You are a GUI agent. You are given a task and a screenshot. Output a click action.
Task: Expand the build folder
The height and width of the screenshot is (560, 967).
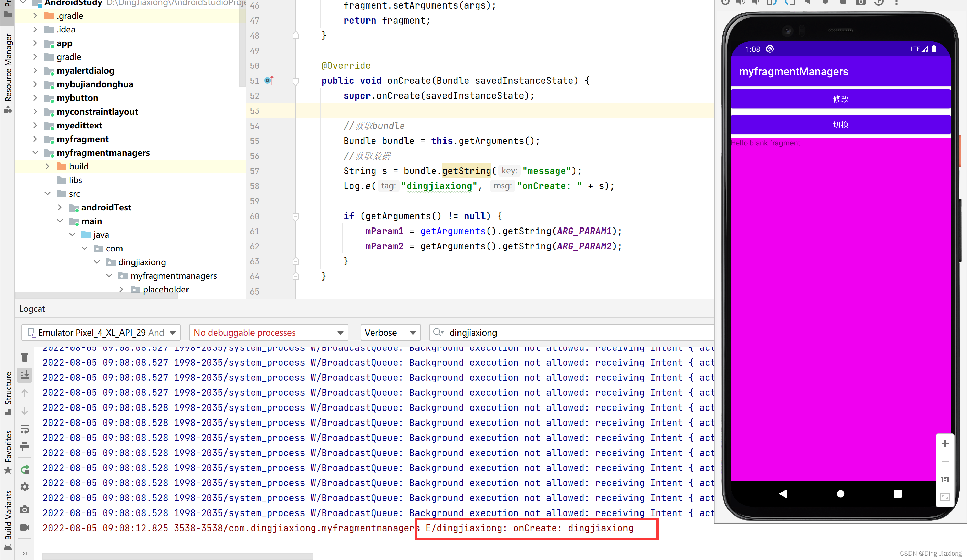(x=47, y=166)
